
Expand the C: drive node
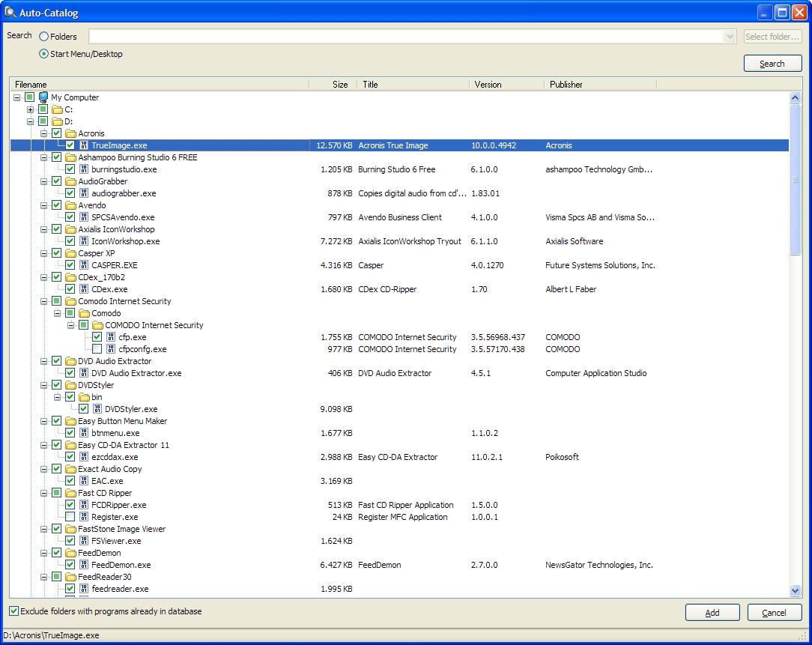click(30, 109)
